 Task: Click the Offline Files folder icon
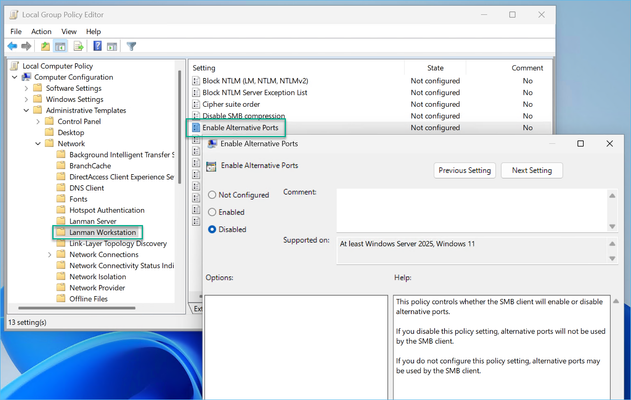point(61,298)
